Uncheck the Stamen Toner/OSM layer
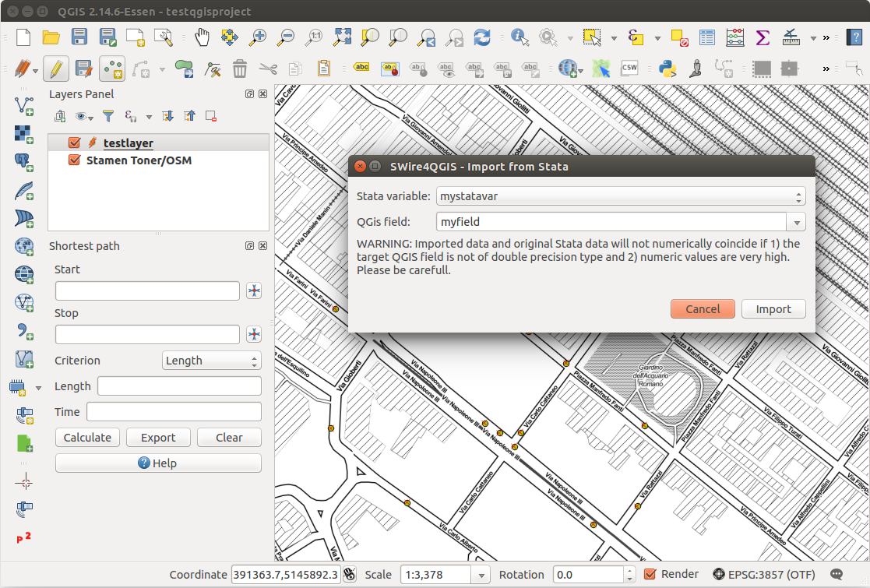Image resolution: width=870 pixels, height=588 pixels. click(x=74, y=160)
